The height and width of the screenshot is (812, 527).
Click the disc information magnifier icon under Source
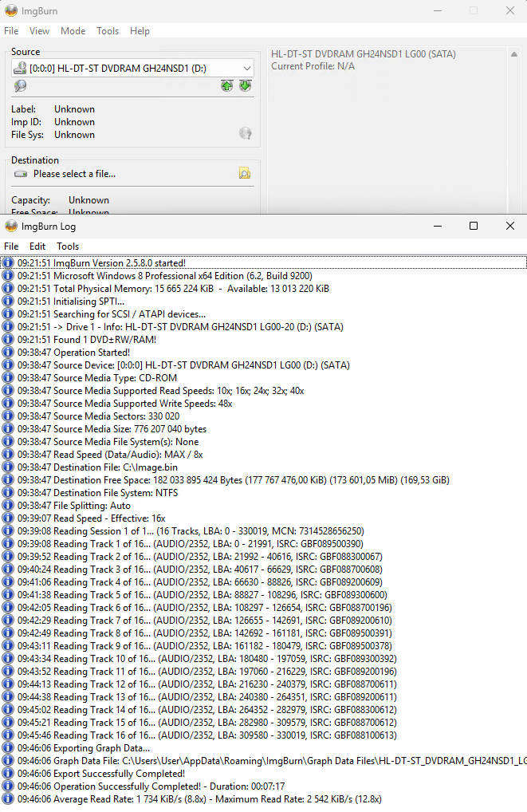pos(20,86)
